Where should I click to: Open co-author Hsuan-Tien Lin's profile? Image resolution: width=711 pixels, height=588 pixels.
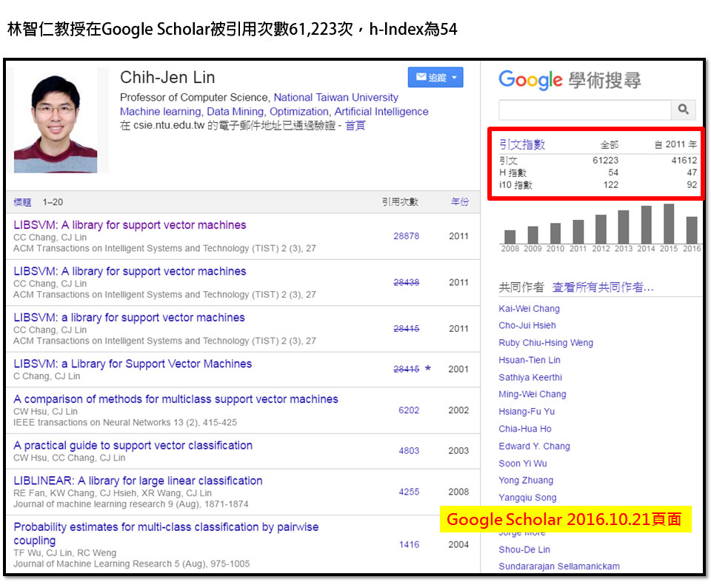(530, 360)
